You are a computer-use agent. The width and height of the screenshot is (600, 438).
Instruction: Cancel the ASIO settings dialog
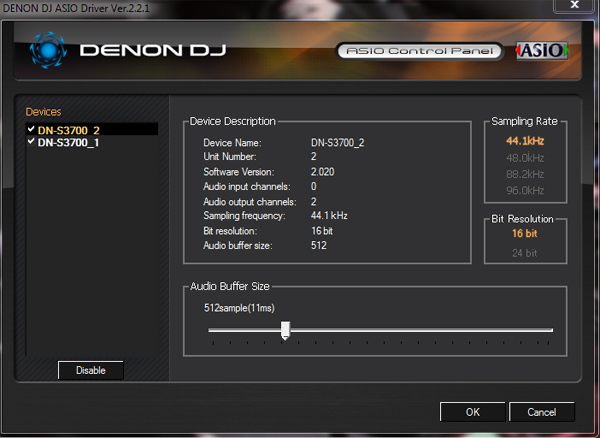click(541, 412)
